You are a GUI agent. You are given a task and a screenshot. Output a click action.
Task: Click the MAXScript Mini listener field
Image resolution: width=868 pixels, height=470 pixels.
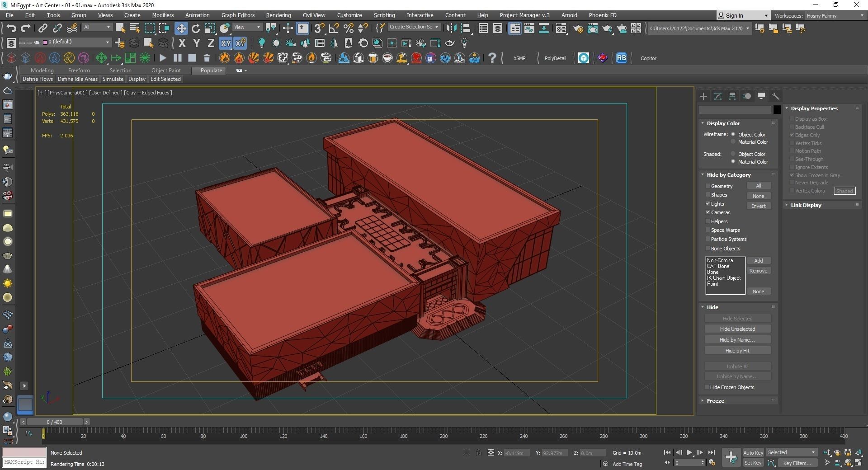pos(24,462)
